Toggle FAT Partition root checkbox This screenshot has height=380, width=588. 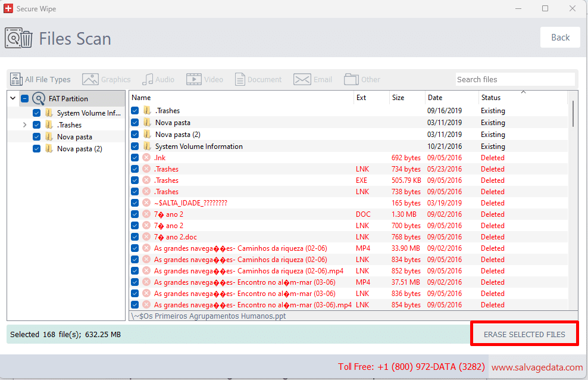coord(25,99)
